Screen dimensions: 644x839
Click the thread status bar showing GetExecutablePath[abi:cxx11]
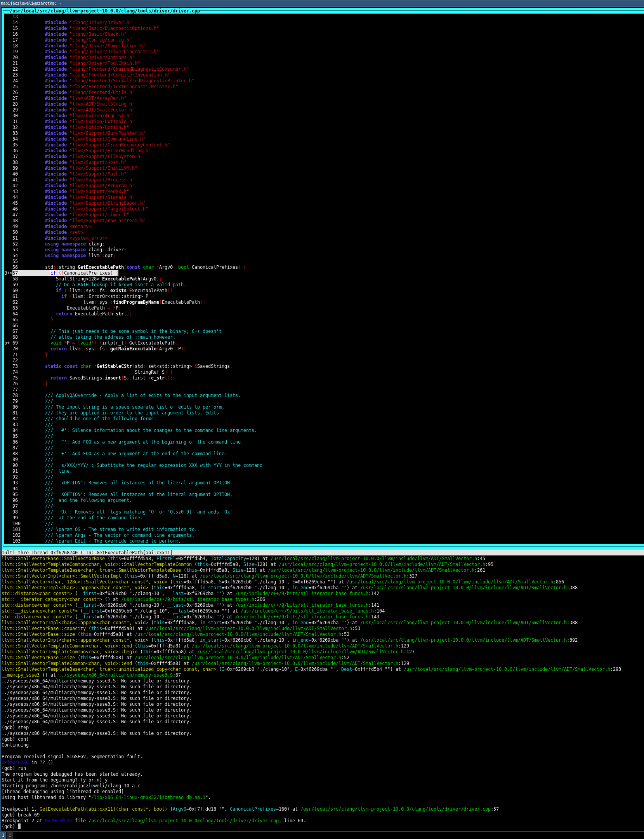pyautogui.click(x=87, y=552)
